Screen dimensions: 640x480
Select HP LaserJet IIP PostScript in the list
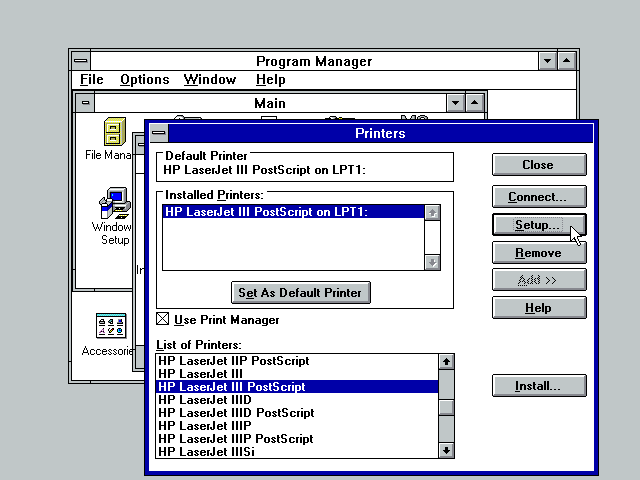297,361
